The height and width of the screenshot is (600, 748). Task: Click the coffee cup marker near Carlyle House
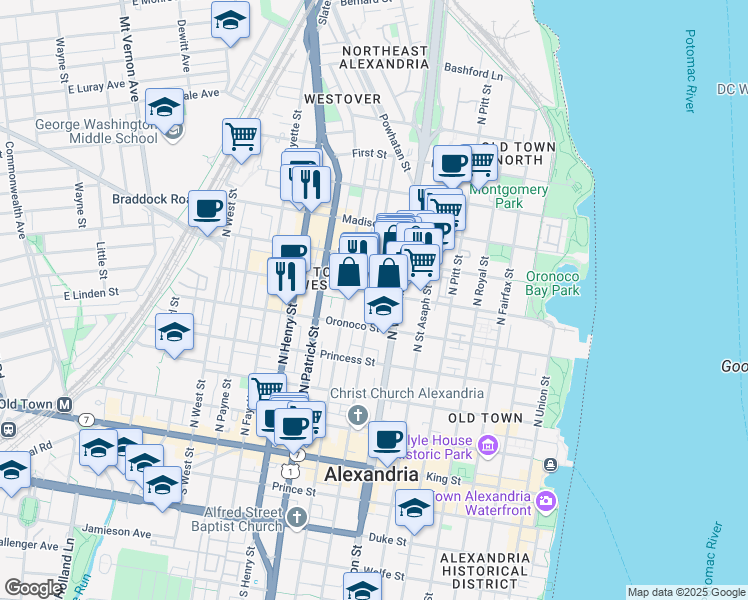[x=387, y=443]
